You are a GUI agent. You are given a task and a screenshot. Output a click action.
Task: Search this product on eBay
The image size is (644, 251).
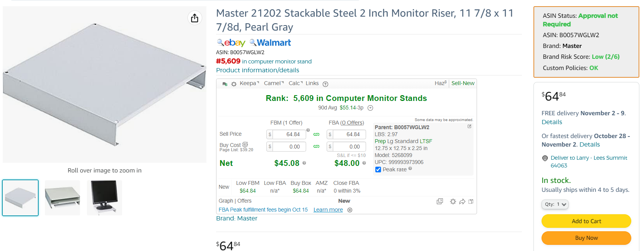pos(231,43)
